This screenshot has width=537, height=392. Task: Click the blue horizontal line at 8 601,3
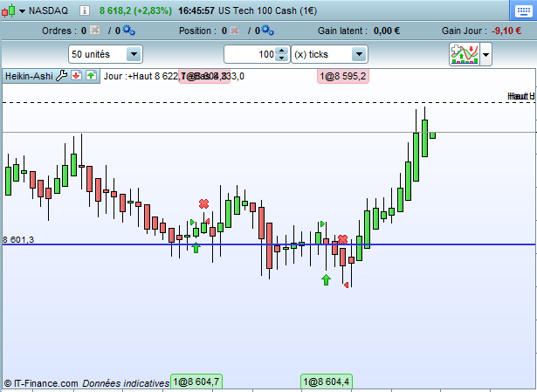coord(269,244)
